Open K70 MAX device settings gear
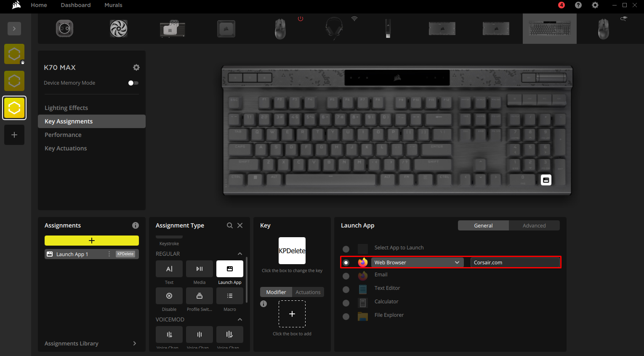 click(136, 67)
